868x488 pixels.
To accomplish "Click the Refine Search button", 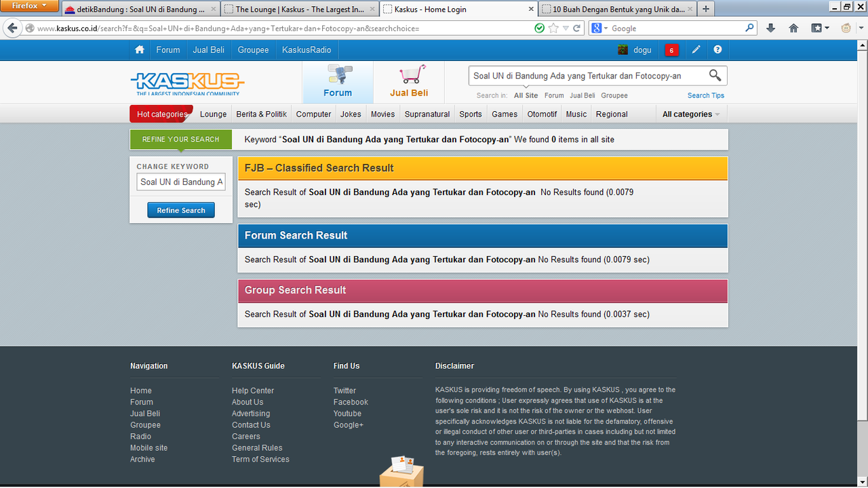I will pos(181,210).
